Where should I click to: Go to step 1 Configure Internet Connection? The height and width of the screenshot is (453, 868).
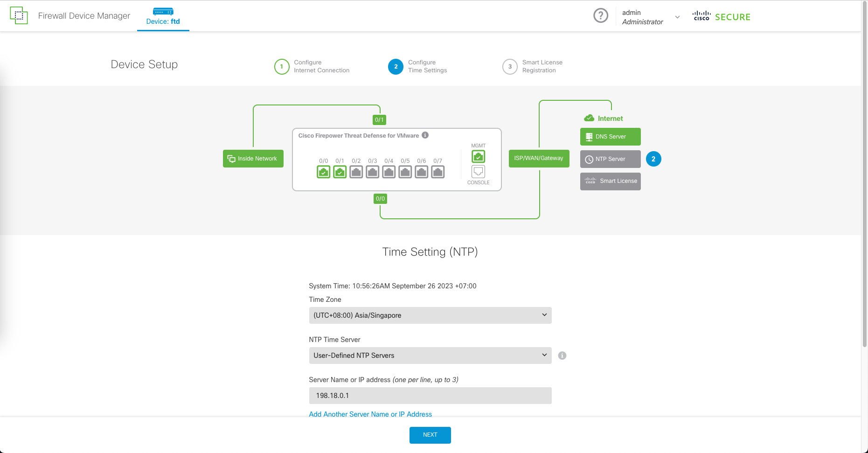[282, 67]
